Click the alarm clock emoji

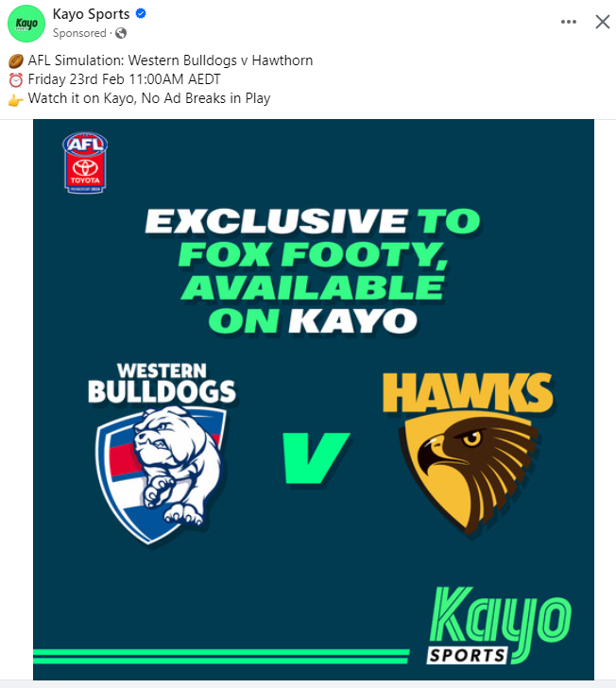click(x=16, y=80)
